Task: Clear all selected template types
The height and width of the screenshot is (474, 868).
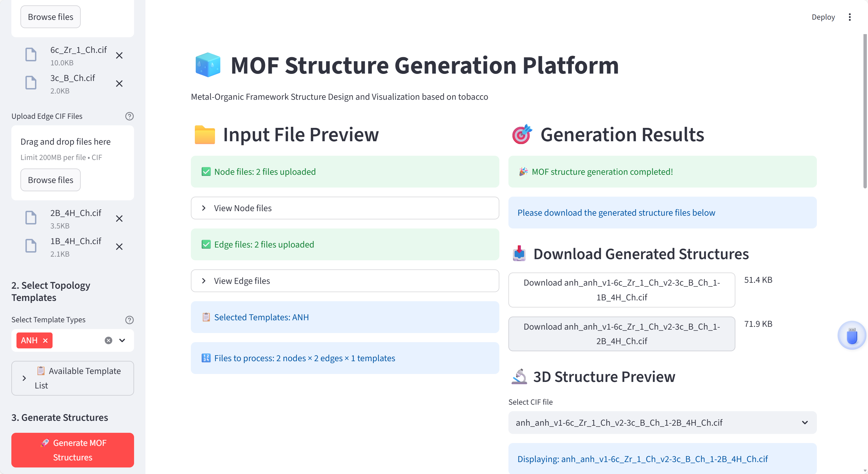Action: 108,340
